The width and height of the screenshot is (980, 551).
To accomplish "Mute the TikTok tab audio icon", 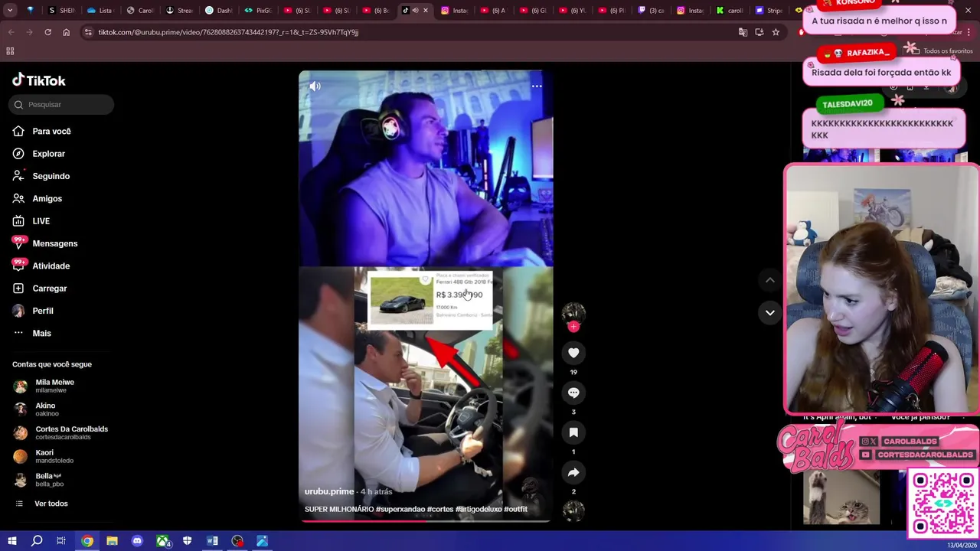I will [x=415, y=11].
